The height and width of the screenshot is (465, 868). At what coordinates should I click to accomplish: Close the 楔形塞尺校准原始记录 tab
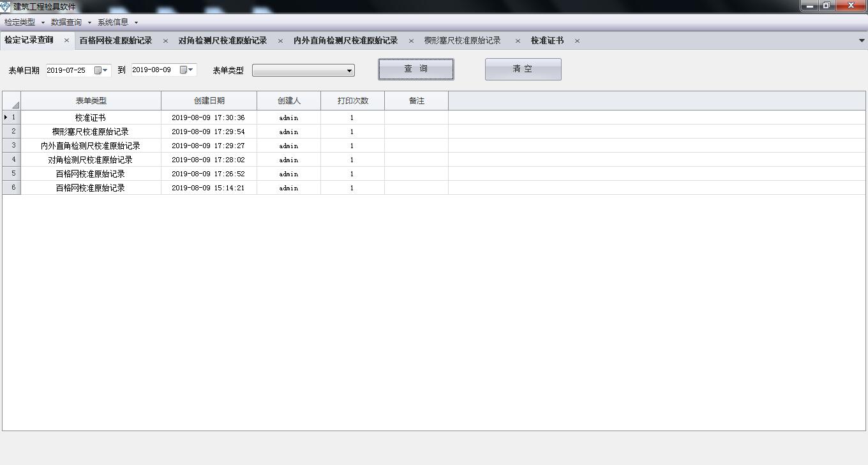pyautogui.click(x=518, y=41)
